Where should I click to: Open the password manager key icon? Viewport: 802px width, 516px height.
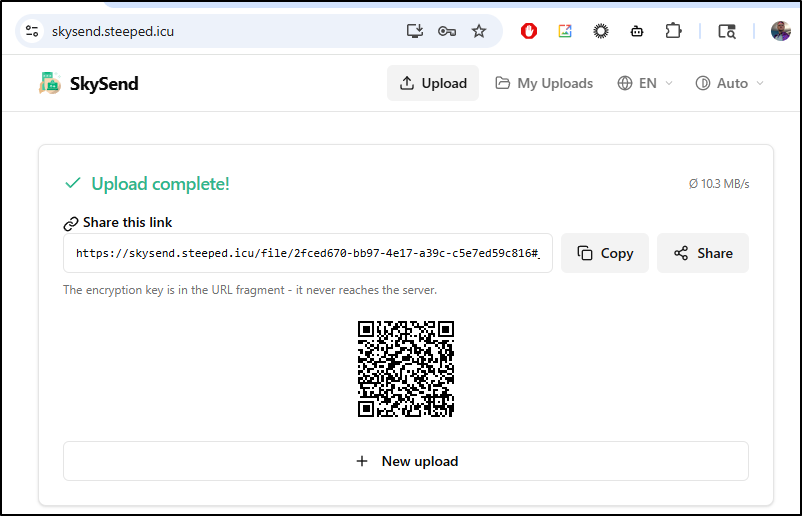[447, 31]
